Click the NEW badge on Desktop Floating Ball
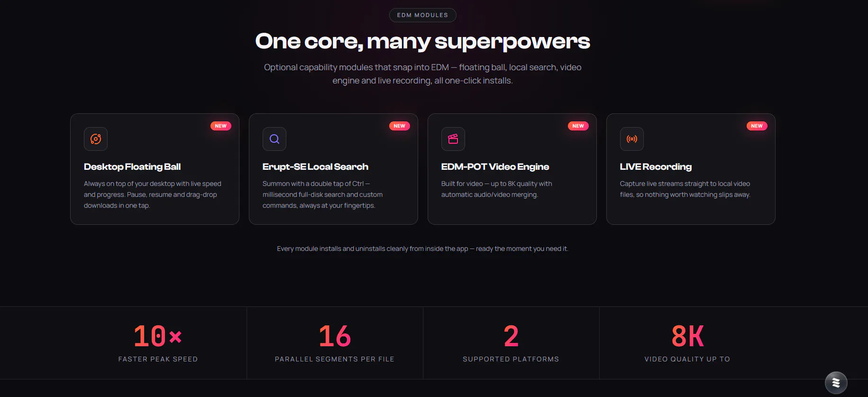 pos(221,126)
